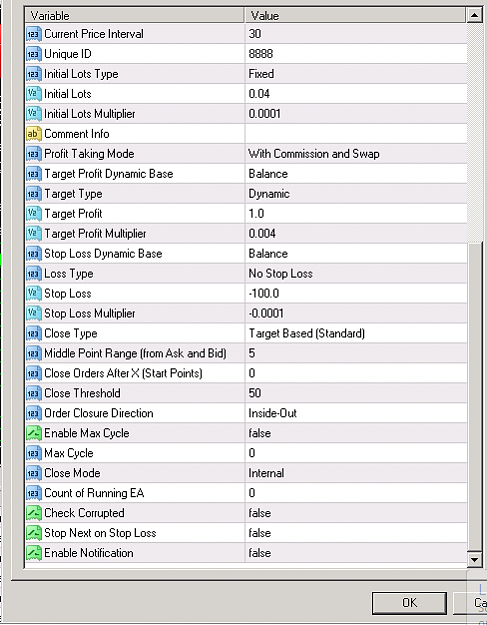Click the Variable column header

134,16
